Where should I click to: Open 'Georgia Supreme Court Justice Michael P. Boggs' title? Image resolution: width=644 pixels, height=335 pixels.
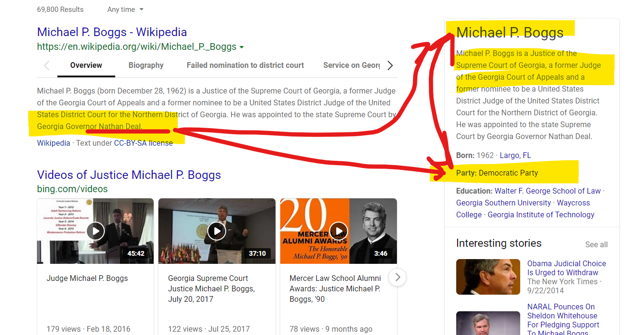click(x=212, y=288)
